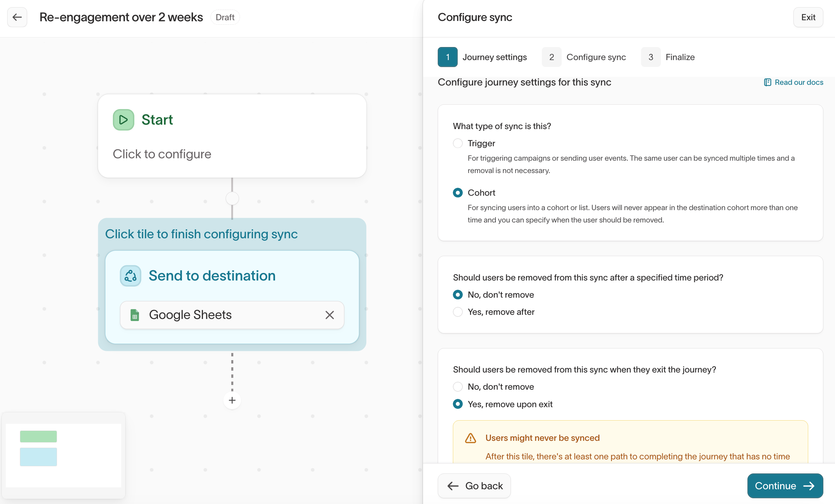The width and height of the screenshot is (835, 504).
Task: Click the Send to destination sync icon
Action: pyautogui.click(x=130, y=276)
